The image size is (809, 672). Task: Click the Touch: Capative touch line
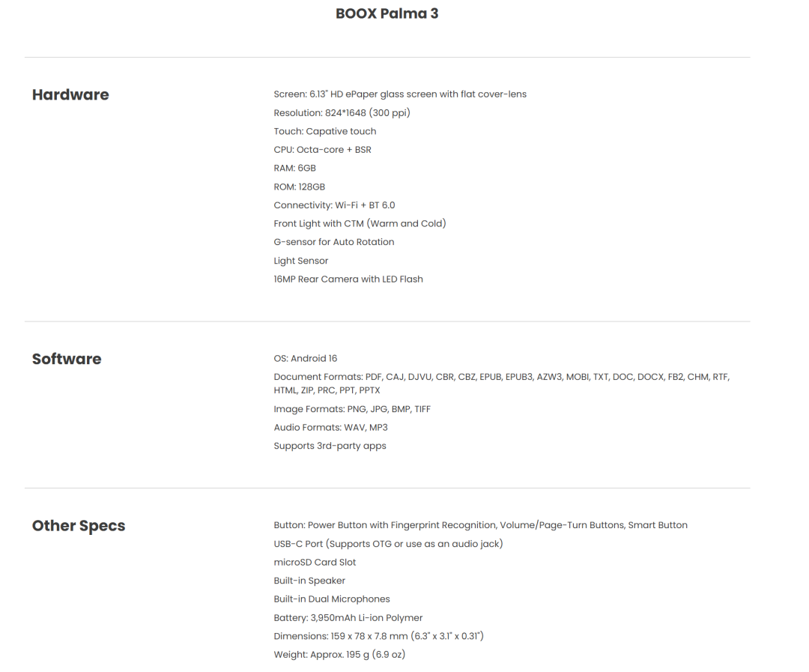(x=324, y=131)
